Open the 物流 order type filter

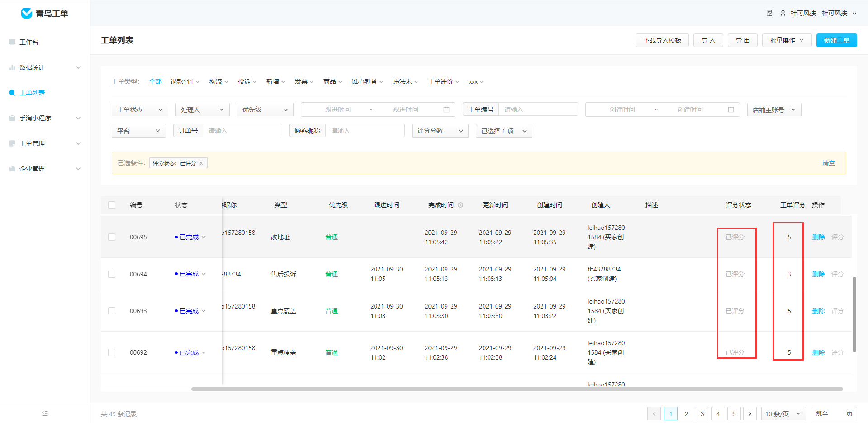(219, 81)
